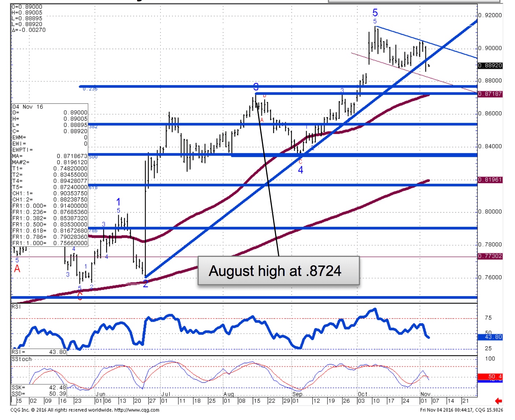
Task: Select the Aug month marker on time axis
Action: point(228,394)
